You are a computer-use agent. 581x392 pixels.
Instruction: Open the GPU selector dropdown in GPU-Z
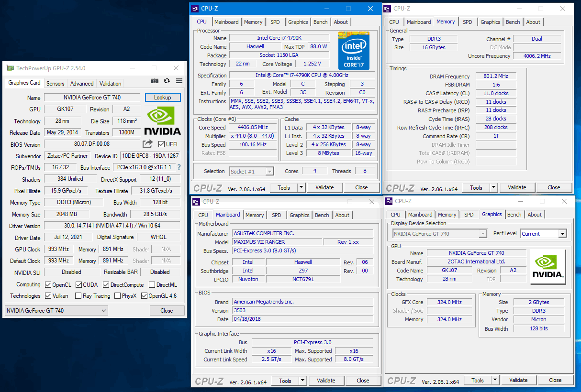coord(56,311)
